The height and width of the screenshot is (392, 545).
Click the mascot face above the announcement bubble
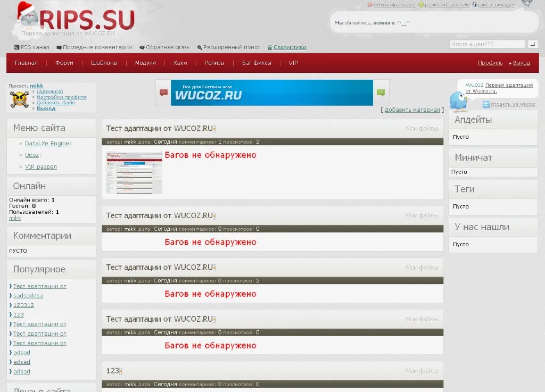click(x=527, y=4)
